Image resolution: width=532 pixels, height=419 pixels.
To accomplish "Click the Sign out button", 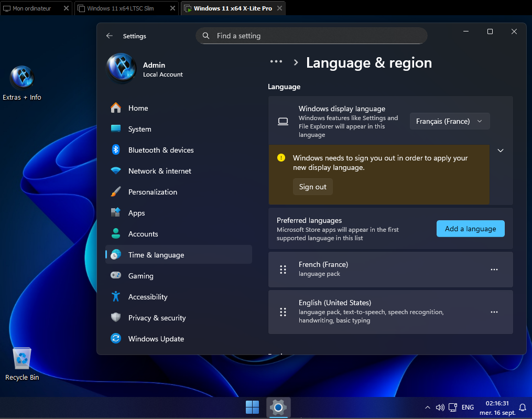I will (312, 187).
